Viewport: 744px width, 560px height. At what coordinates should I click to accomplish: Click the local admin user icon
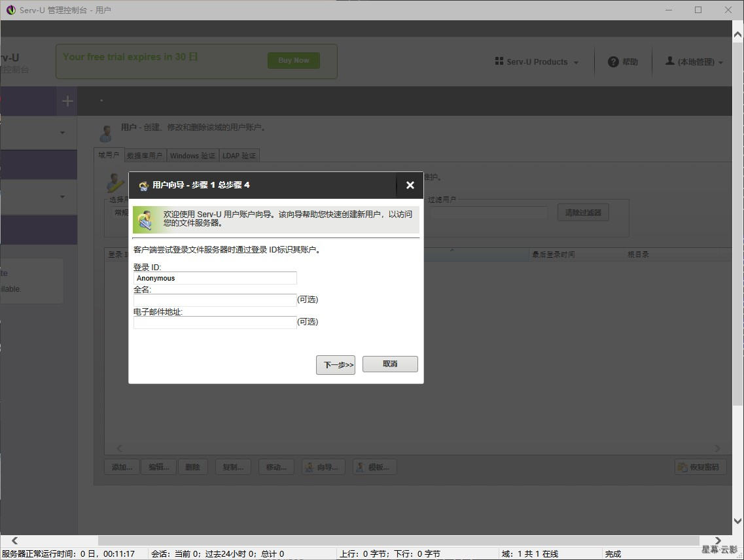tap(669, 61)
